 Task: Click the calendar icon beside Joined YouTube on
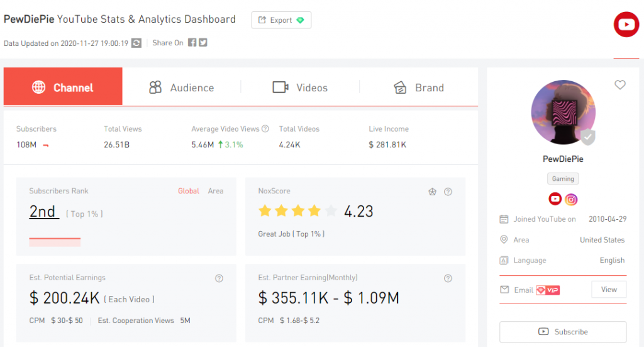pos(504,219)
